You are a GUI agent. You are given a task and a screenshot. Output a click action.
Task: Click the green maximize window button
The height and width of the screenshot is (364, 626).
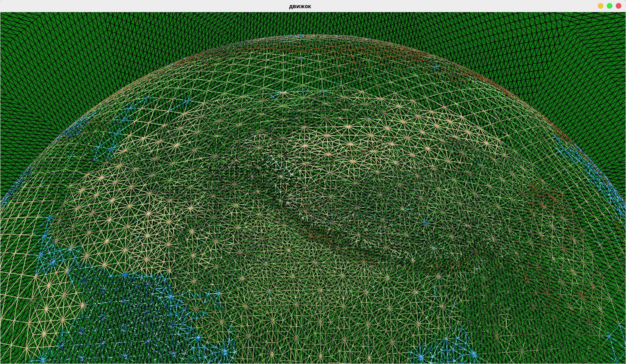[610, 6]
